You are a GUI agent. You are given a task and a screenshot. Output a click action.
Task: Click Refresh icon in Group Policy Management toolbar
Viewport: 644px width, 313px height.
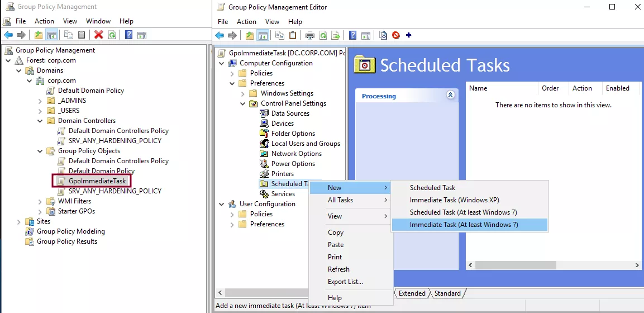111,35
